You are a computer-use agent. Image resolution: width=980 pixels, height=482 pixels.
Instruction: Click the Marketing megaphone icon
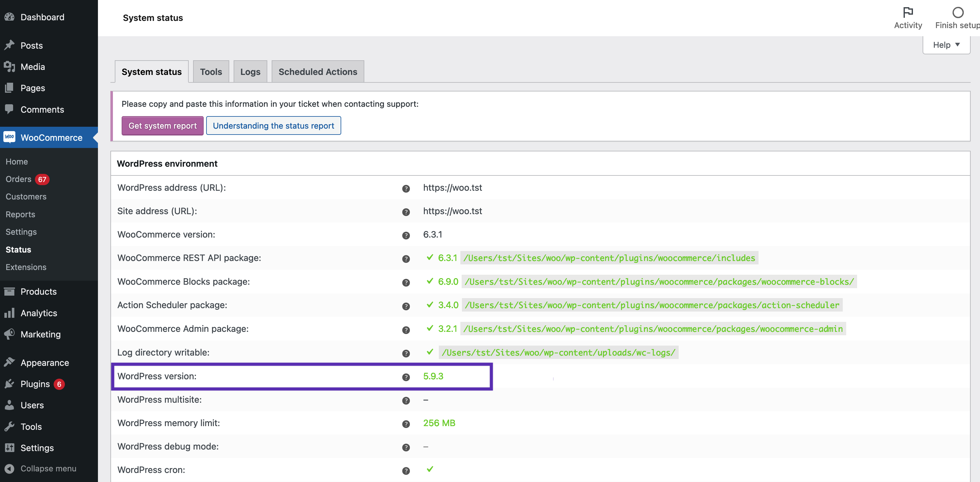(9, 334)
